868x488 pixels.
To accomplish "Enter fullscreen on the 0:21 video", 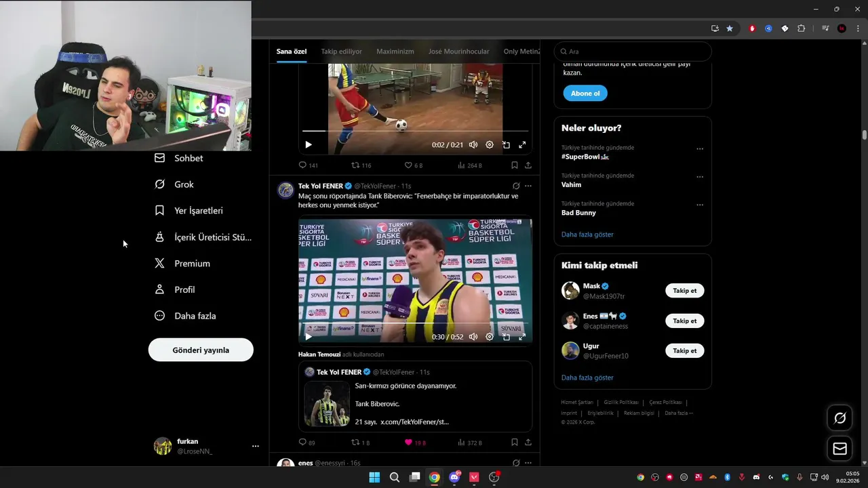I will click(x=522, y=144).
